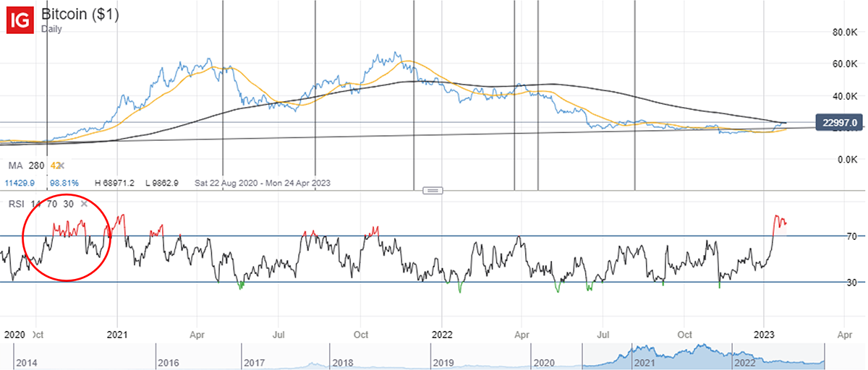Jump to 2018 in the range navigator

click(x=344, y=362)
